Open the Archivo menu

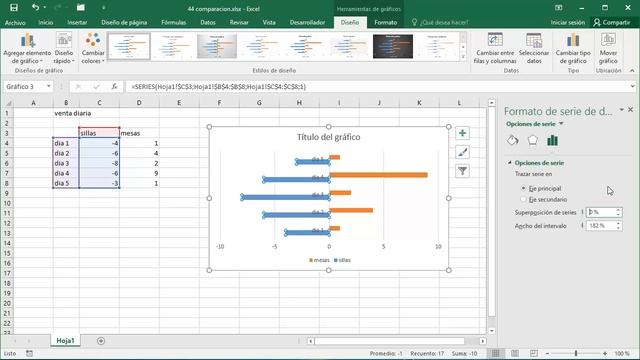coord(15,22)
